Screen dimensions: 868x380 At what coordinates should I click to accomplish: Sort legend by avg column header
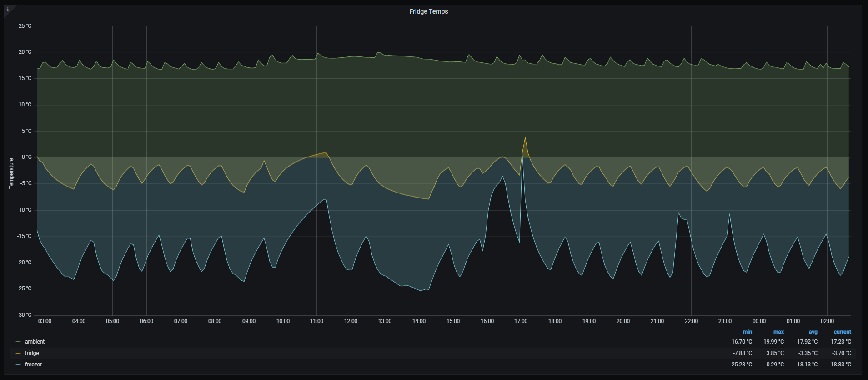pos(813,332)
